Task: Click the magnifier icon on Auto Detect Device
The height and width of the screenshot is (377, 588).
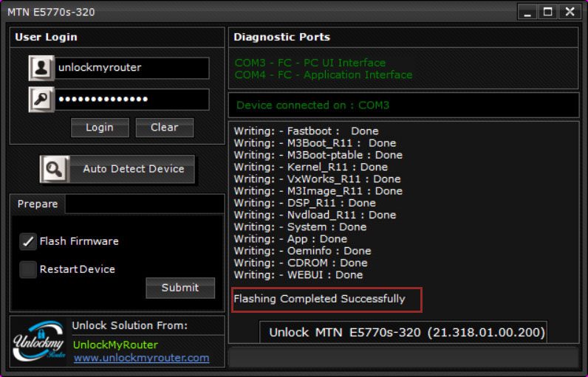Action: (55, 169)
